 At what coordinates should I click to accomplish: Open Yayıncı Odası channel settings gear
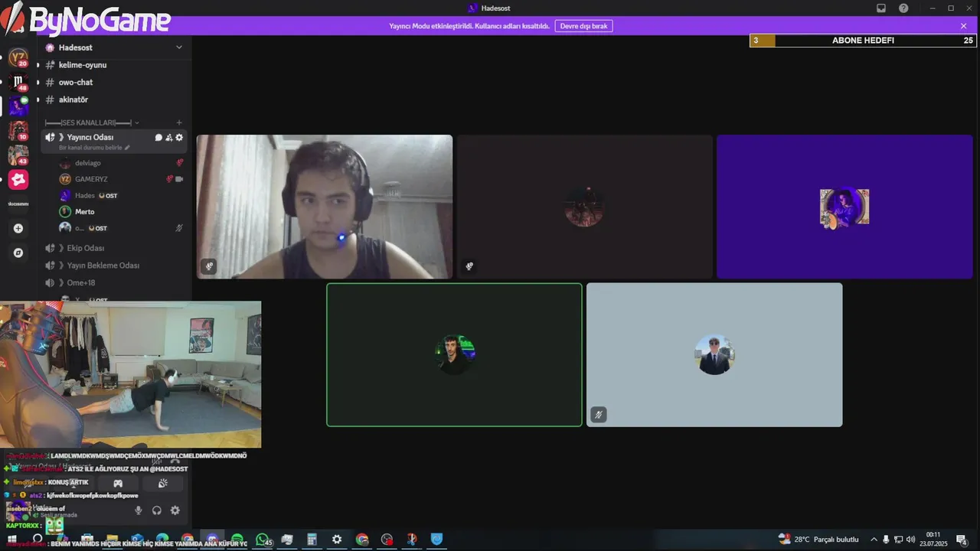click(179, 138)
